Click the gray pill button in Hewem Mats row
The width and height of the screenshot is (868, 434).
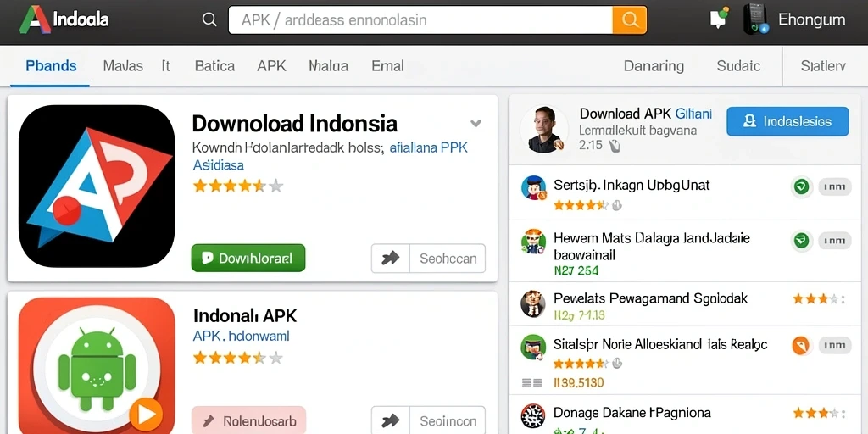click(834, 240)
